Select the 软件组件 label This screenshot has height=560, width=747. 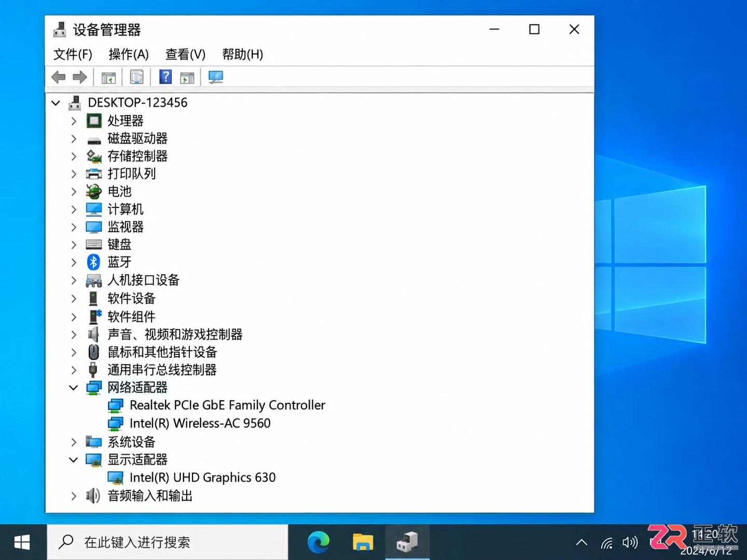(x=131, y=317)
